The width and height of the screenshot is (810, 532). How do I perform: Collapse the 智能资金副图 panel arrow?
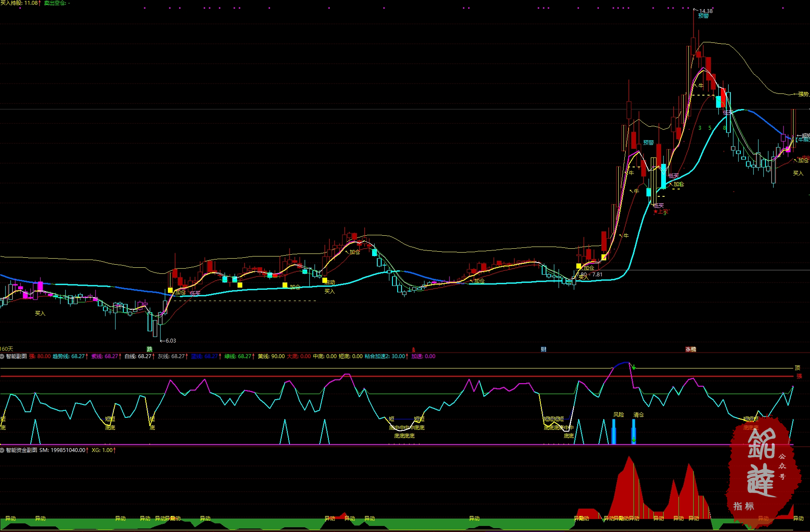pyautogui.click(x=3, y=450)
